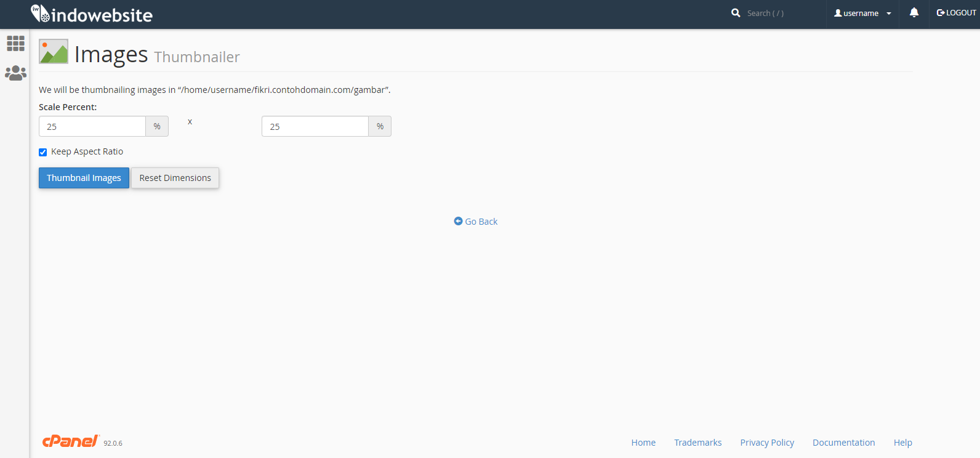
Task: Click the Thumbnail Images button
Action: (x=84, y=178)
